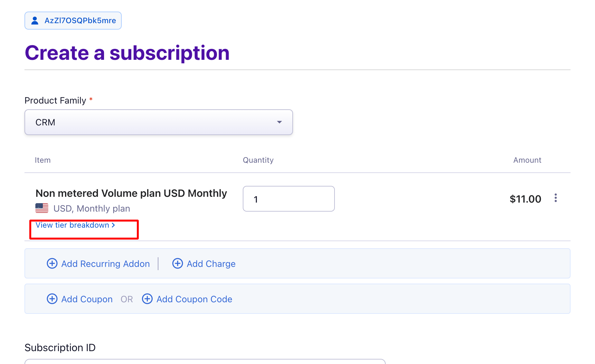Select the Add Coupon Code text
595x364 pixels.
pyautogui.click(x=194, y=299)
